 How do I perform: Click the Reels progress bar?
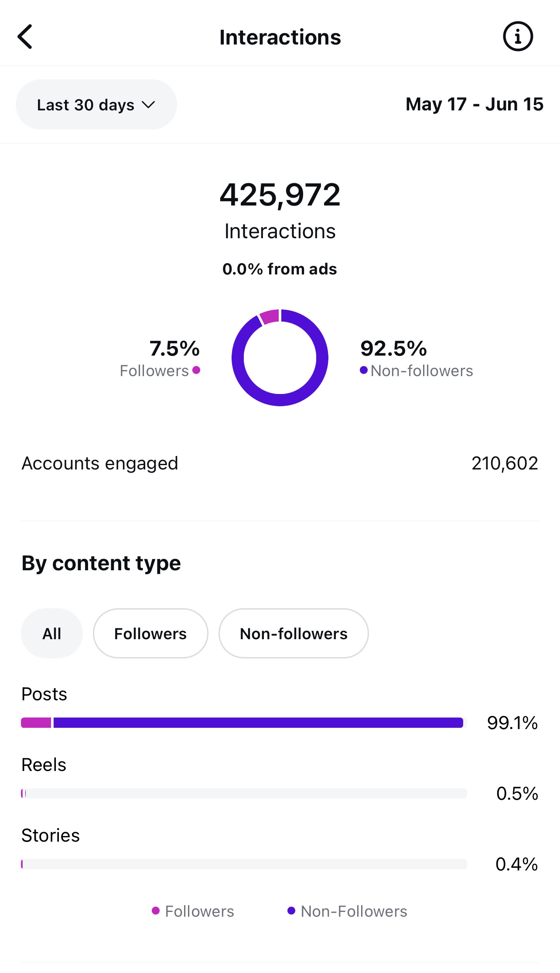244,793
